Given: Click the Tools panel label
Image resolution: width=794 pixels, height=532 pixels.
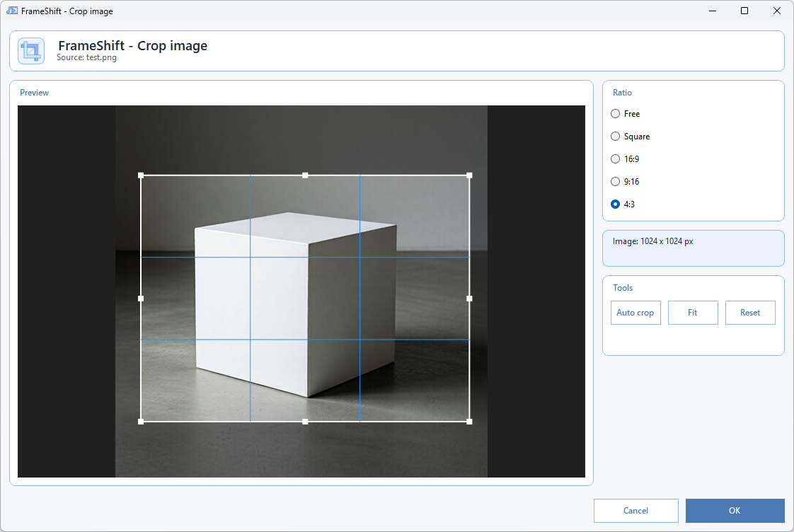Looking at the screenshot, I should click(623, 288).
